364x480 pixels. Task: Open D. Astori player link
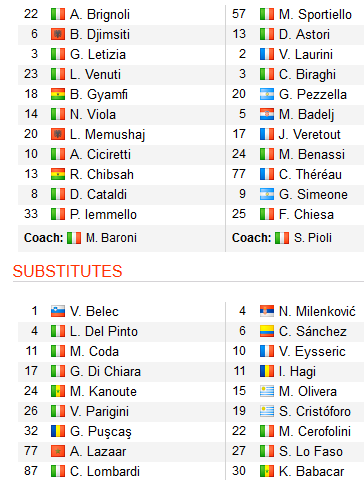[304, 34]
